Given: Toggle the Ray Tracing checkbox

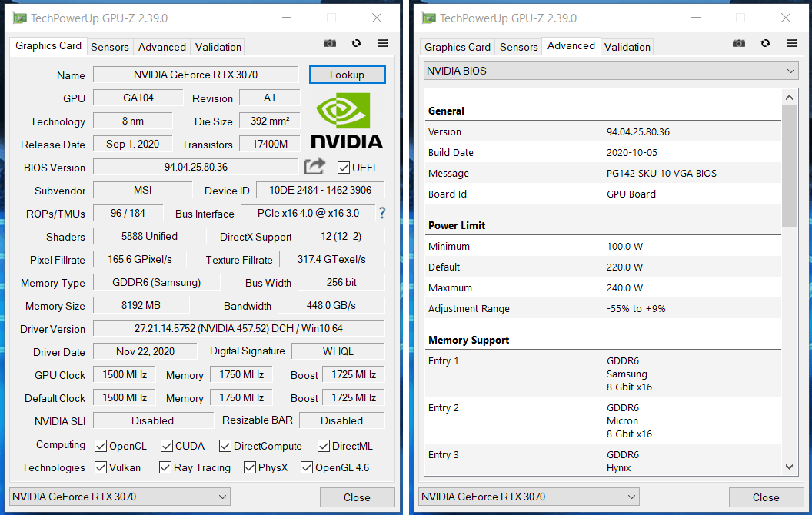Looking at the screenshot, I should click(x=165, y=467).
